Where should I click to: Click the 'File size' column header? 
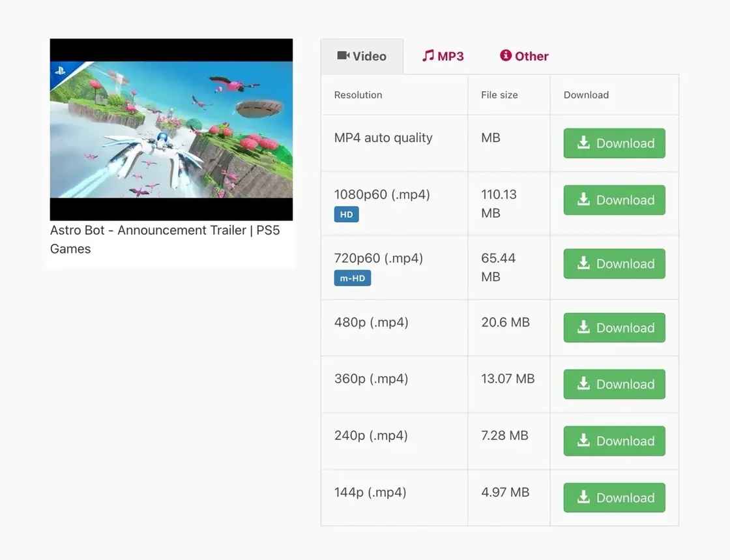tap(499, 95)
